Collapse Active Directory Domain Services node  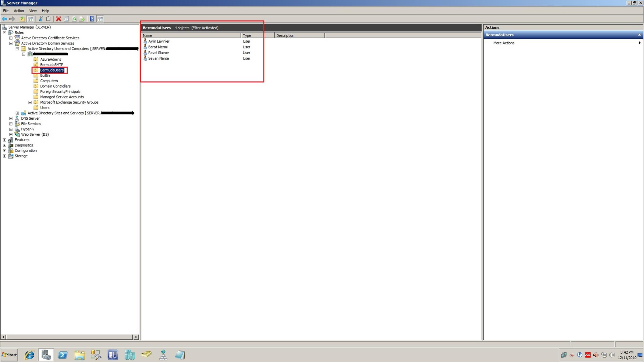[x=11, y=43]
